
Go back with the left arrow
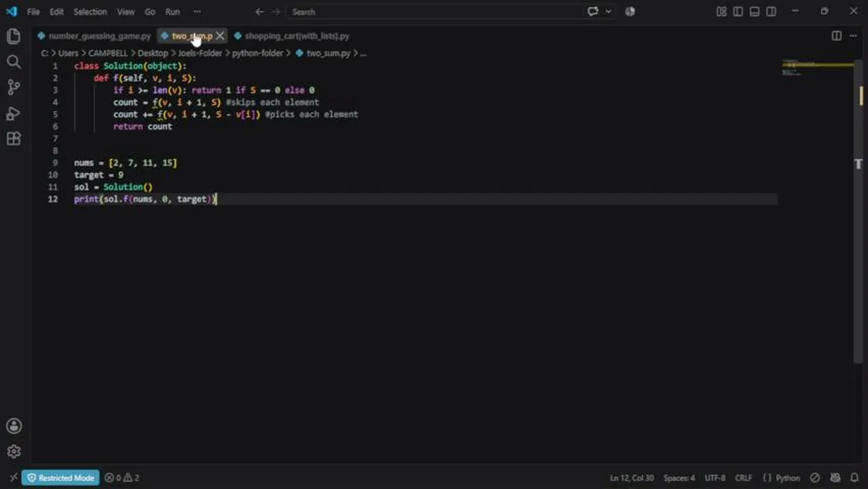coord(259,12)
